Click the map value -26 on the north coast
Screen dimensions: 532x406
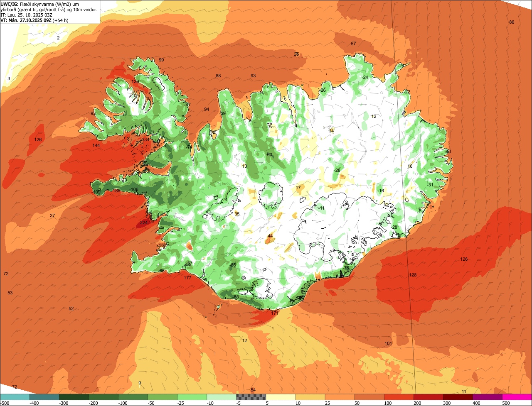click(323, 90)
